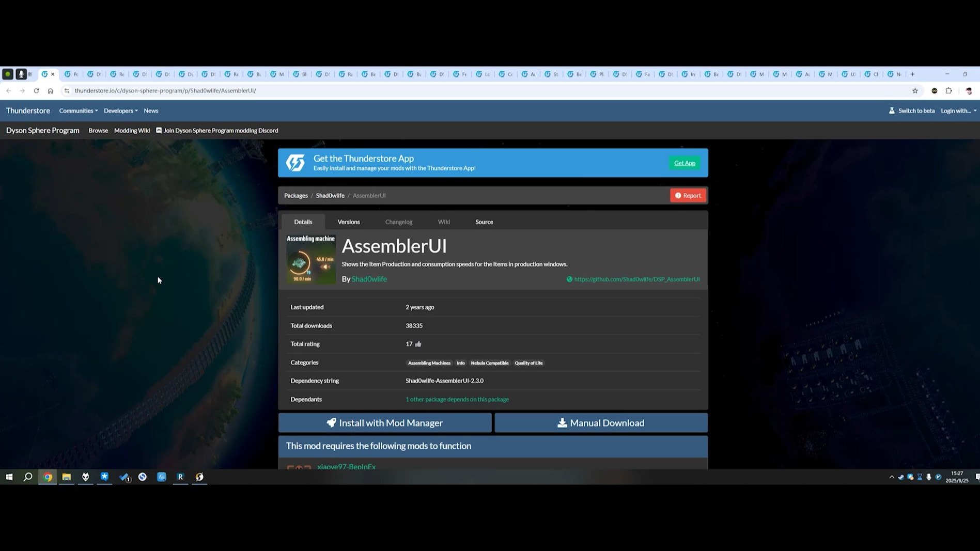
Task: Click Shad0wlife breadcrumb link
Action: [x=330, y=196]
